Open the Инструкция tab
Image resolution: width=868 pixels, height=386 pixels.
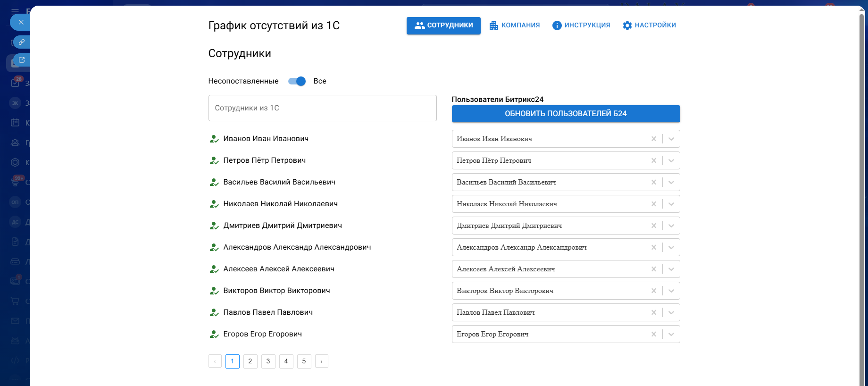(581, 25)
